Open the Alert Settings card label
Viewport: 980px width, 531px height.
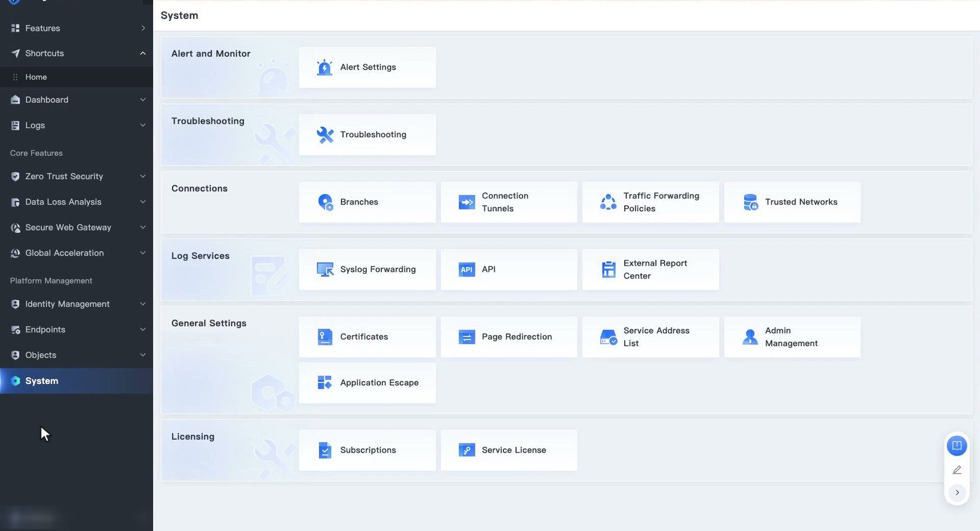(368, 67)
